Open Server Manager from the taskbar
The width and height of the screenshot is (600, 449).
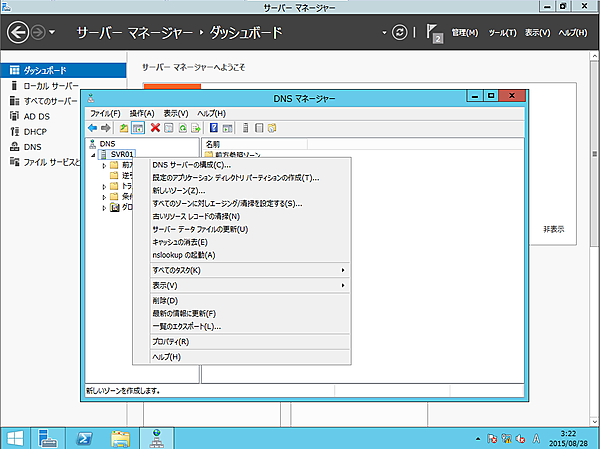(48, 439)
